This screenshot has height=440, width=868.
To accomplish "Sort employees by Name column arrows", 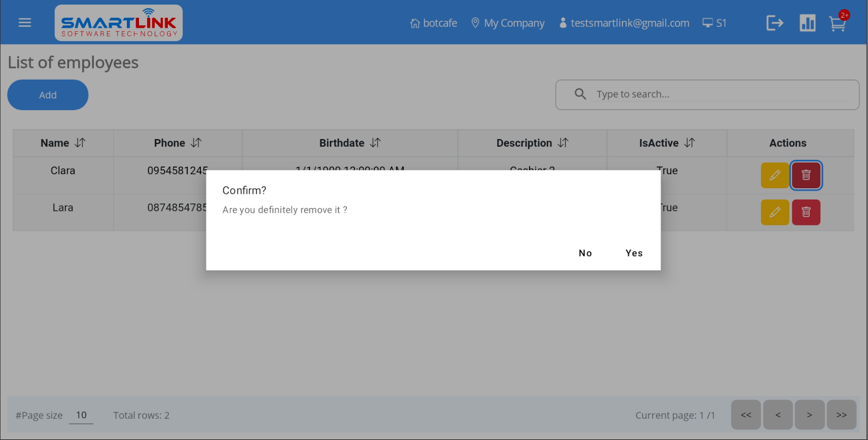I will pos(80,143).
